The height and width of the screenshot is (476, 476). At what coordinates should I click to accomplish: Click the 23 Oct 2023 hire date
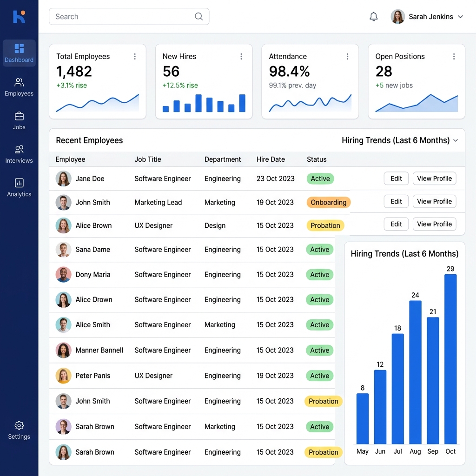click(x=275, y=178)
